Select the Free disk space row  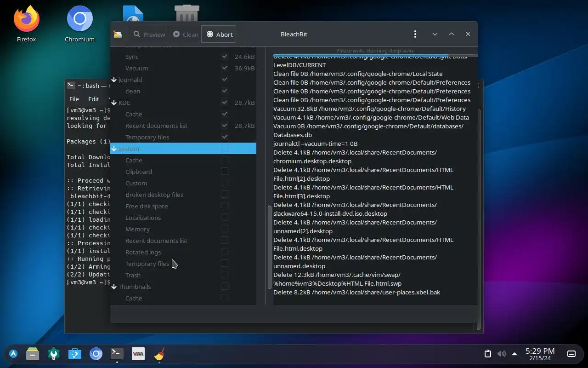pyautogui.click(x=183, y=206)
